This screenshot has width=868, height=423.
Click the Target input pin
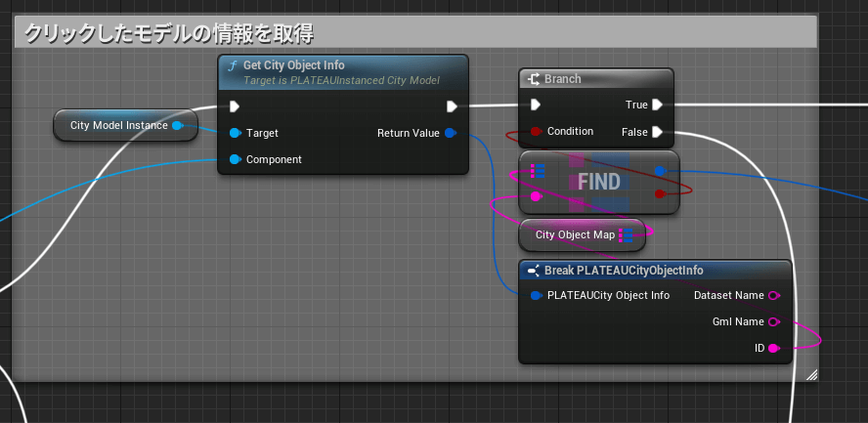(235, 133)
